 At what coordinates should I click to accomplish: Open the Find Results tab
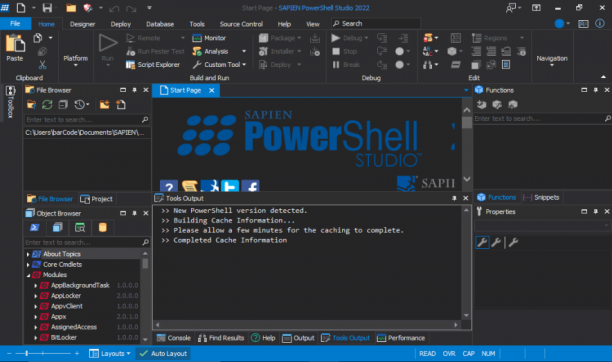221,338
